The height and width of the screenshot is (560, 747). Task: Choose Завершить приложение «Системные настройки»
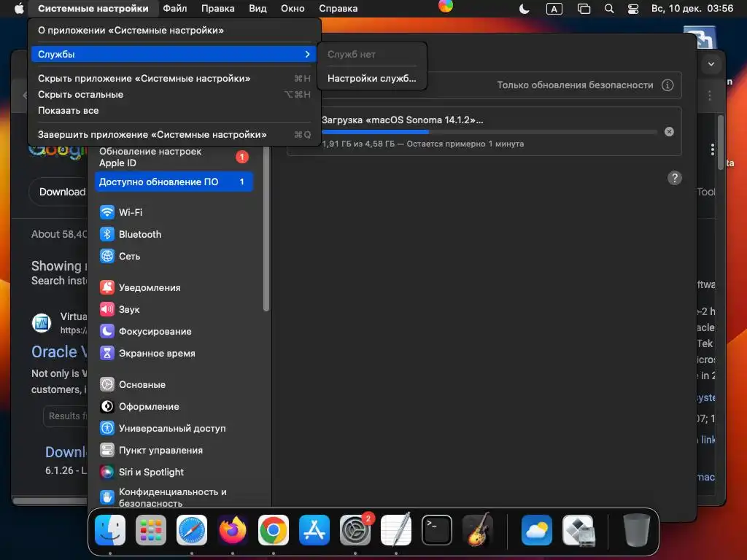pyautogui.click(x=174, y=135)
